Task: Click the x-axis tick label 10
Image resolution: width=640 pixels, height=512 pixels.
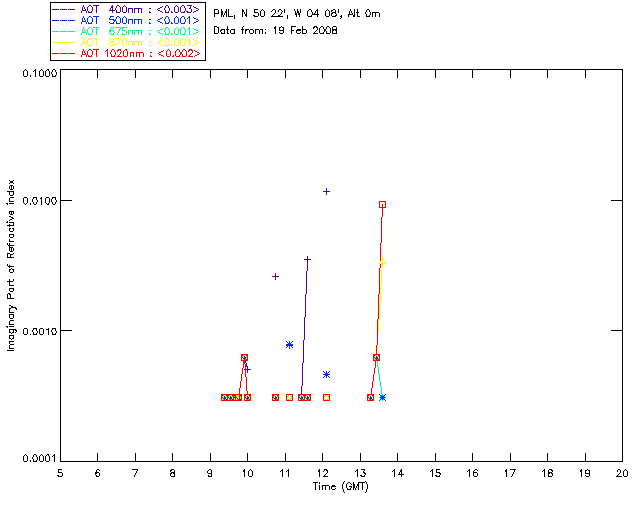Action: (x=247, y=473)
